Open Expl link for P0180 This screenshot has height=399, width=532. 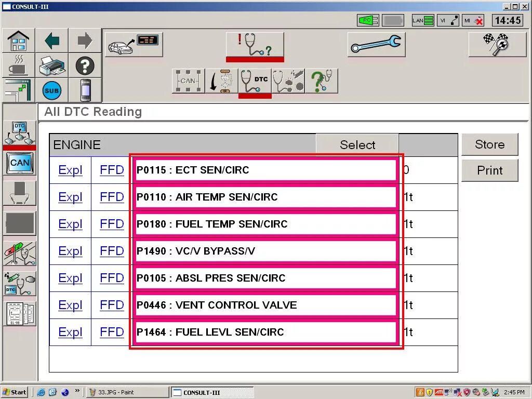(70, 224)
